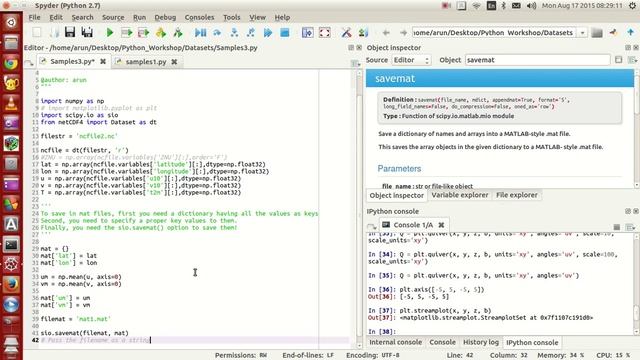Maximize the current pane icon

[x=307, y=33]
